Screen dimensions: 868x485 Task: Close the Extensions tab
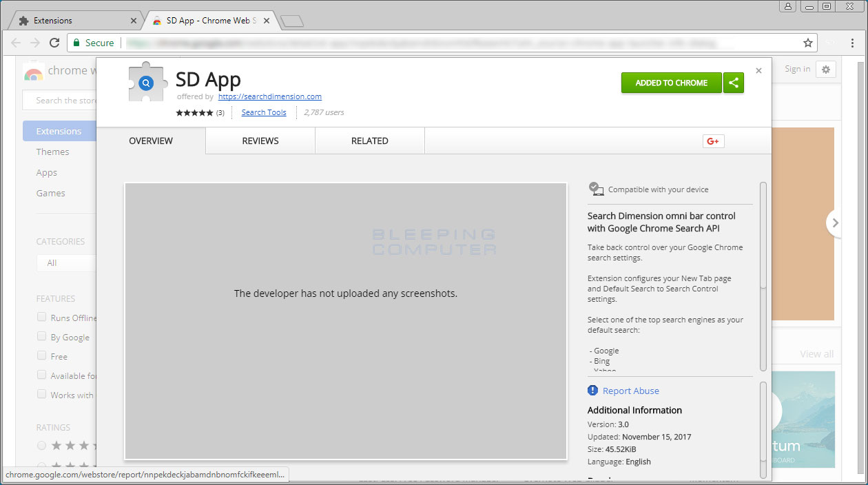click(x=134, y=21)
